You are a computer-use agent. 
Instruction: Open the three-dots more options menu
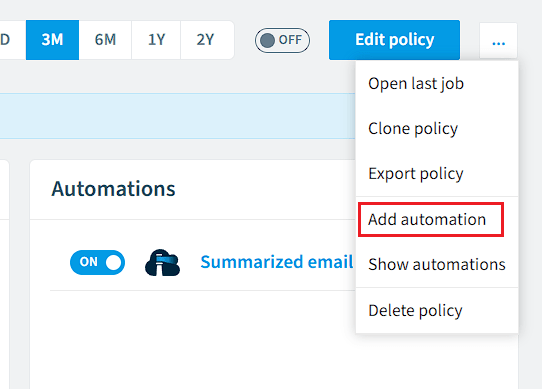[498, 40]
